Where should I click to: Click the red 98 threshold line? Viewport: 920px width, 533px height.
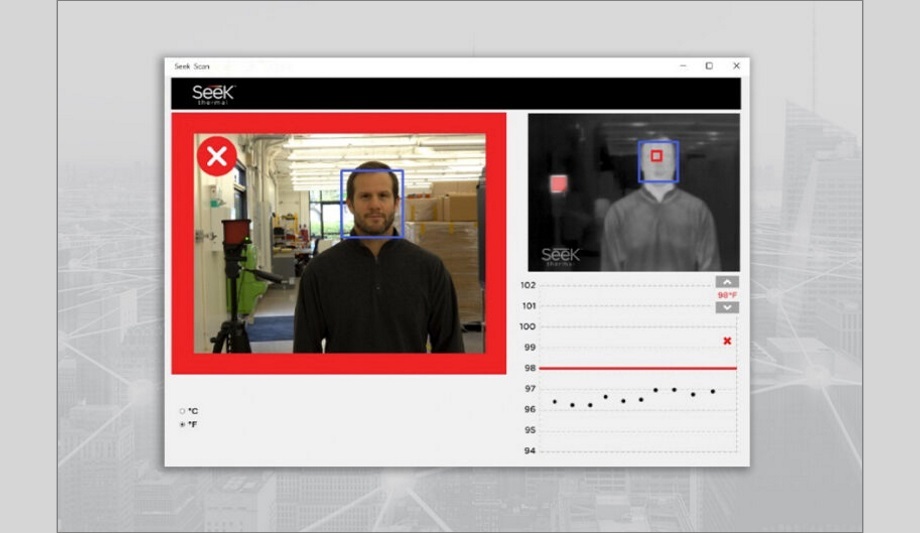point(638,368)
